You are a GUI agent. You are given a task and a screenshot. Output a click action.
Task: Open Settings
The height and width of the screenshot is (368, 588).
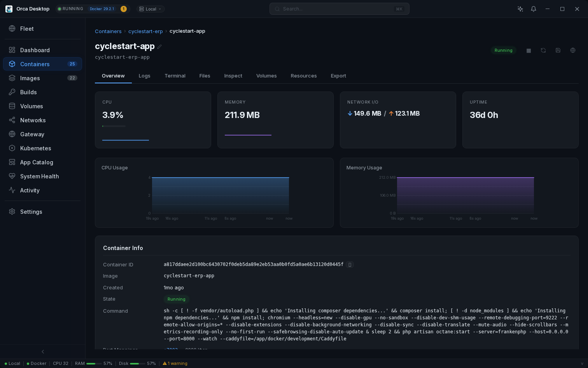tap(42, 212)
